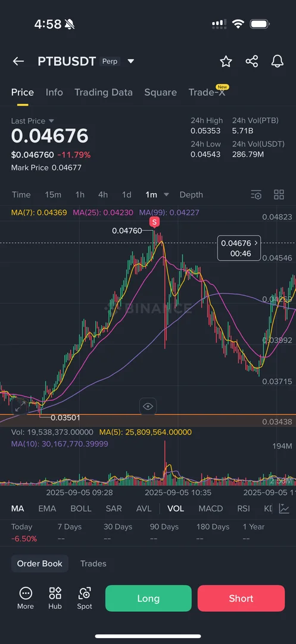Tap the red Short button

click(241, 599)
